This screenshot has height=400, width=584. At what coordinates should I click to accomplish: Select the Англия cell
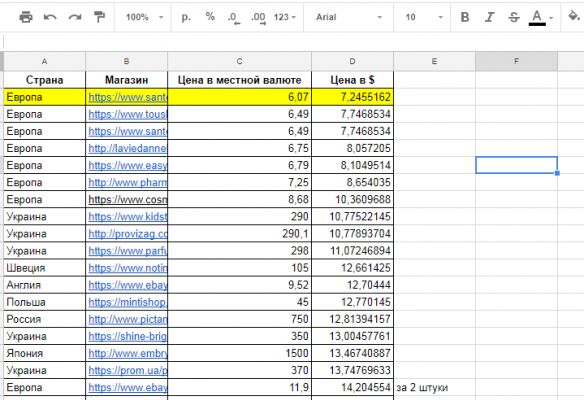[44, 285]
